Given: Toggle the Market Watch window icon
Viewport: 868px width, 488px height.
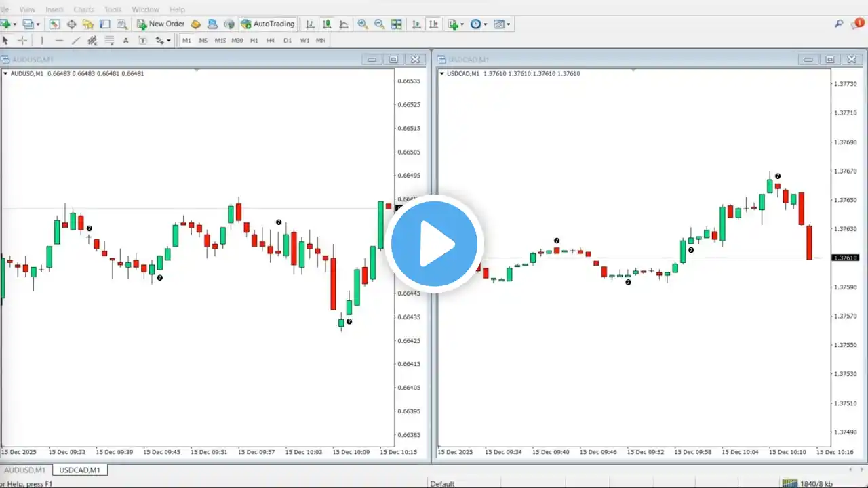Looking at the screenshot, I should [x=54, y=24].
